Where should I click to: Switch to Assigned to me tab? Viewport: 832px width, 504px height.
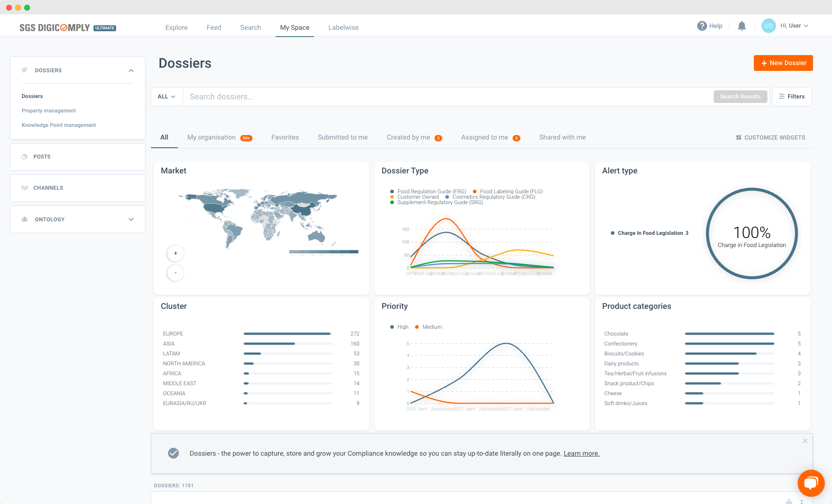pos(491,137)
